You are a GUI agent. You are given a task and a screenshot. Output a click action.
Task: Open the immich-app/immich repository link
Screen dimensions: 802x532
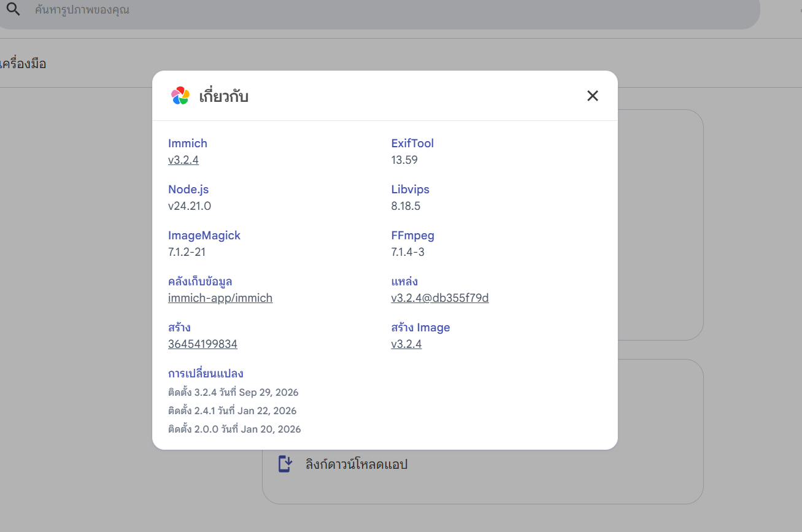220,298
